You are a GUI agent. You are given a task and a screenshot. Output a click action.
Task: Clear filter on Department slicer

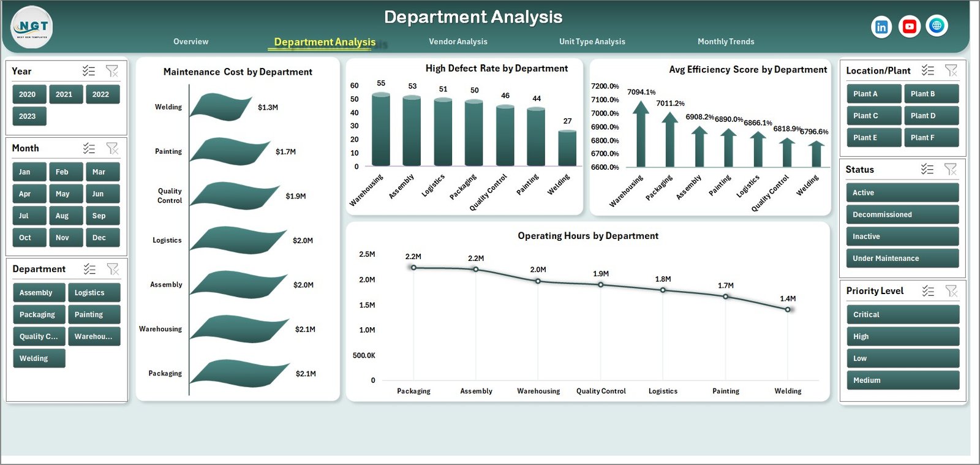113,269
